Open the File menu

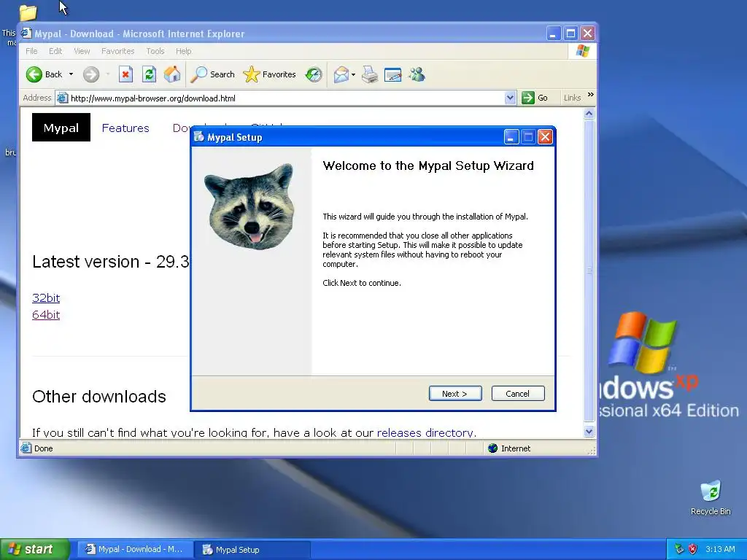click(31, 51)
